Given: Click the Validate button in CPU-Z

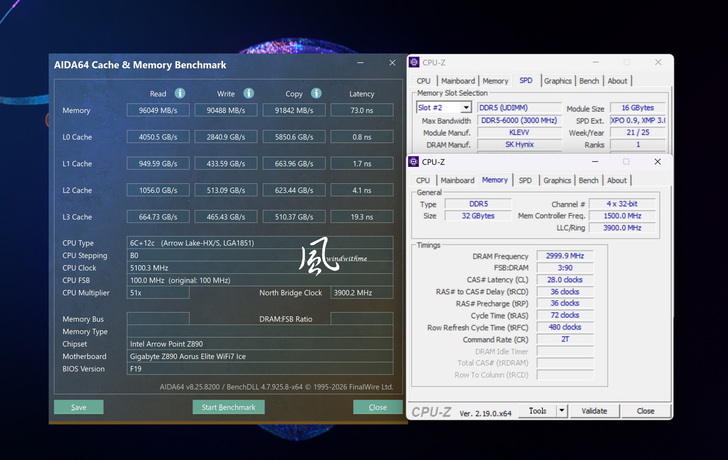Looking at the screenshot, I should coord(594,410).
